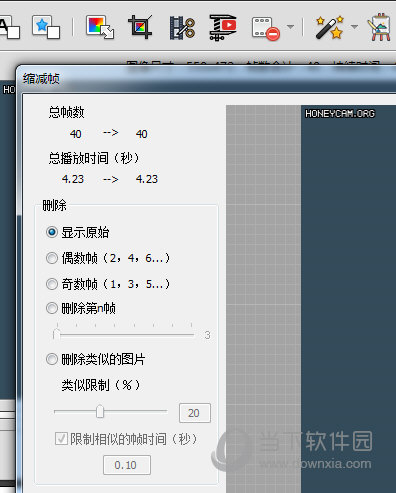Open the sticker star overlay tool
This screenshot has height=493, width=396.
coord(46,27)
